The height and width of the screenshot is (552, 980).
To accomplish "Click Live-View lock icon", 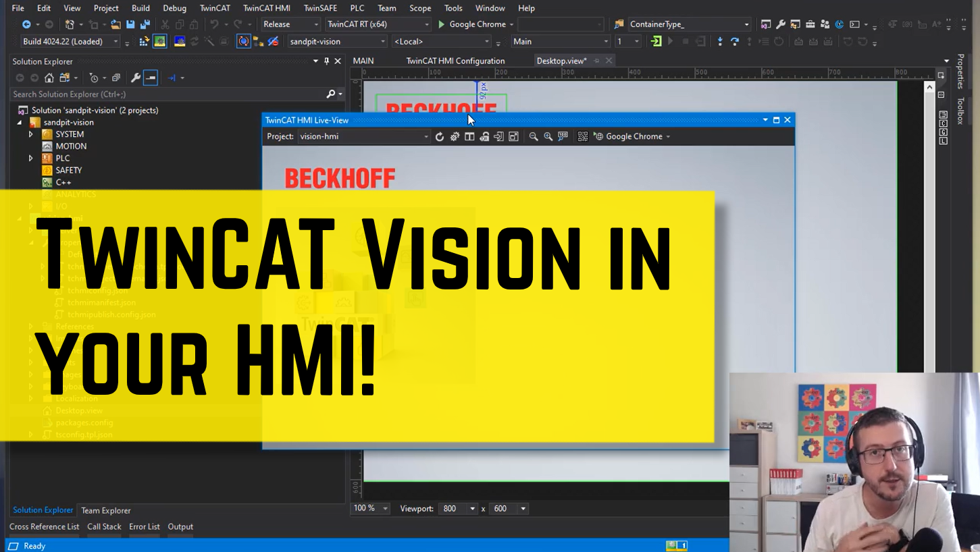I will [484, 137].
